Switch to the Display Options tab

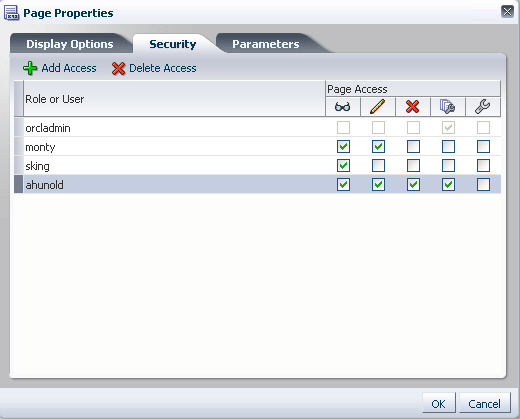(x=70, y=44)
